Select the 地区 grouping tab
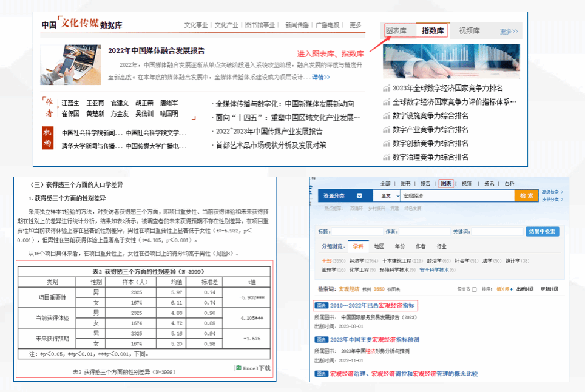The height and width of the screenshot is (392, 585). (379, 247)
